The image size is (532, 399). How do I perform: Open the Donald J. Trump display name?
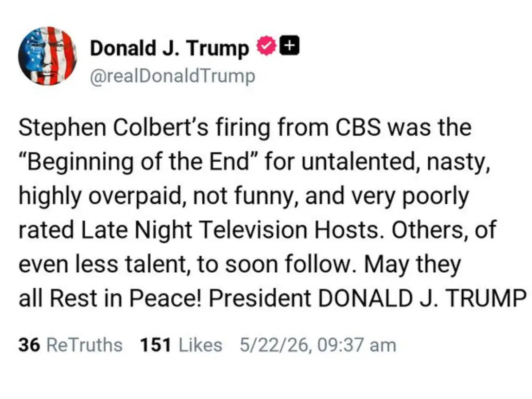click(x=170, y=48)
